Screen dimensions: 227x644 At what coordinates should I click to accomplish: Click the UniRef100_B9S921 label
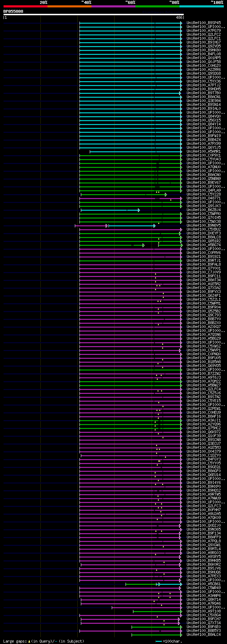click(x=204, y=256)
